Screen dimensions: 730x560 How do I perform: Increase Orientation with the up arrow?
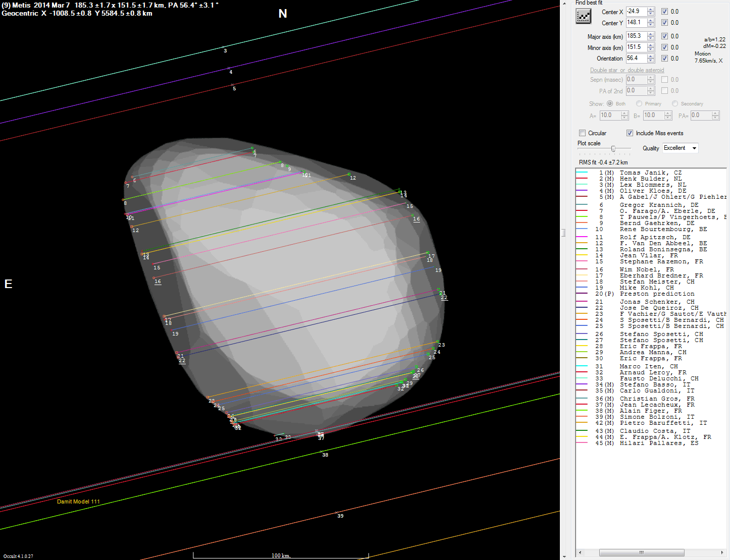click(651, 56)
